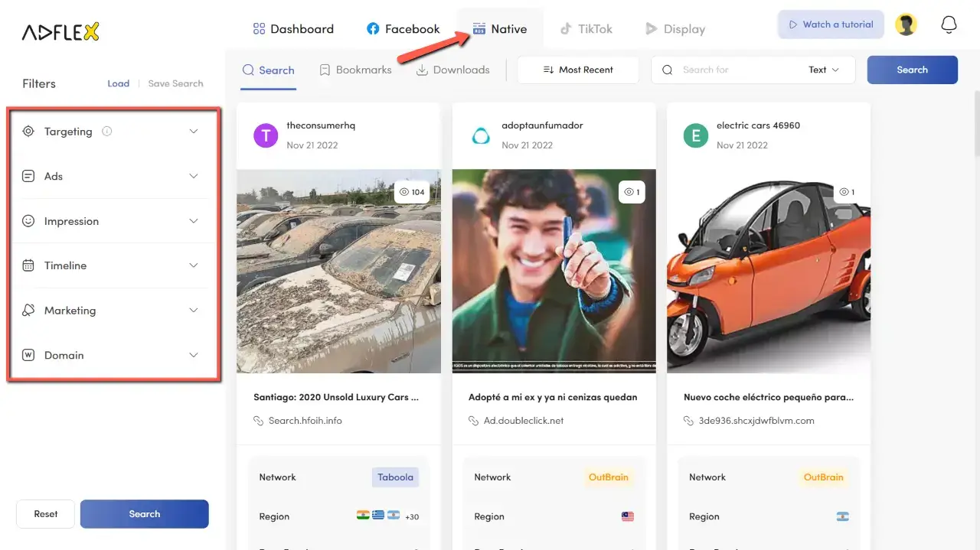
Task: Click the Targeting filter icon
Action: pos(28,131)
